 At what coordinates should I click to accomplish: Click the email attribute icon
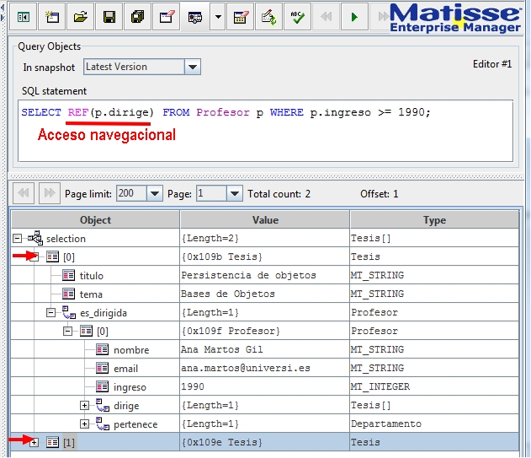[102, 368]
